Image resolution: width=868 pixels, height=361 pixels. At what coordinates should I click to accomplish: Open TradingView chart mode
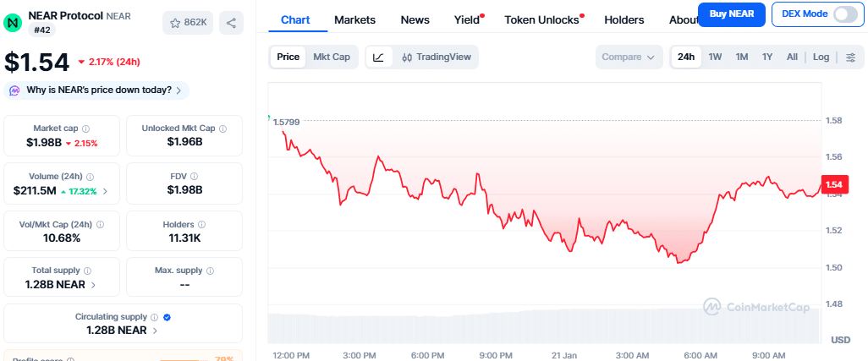[437, 57]
